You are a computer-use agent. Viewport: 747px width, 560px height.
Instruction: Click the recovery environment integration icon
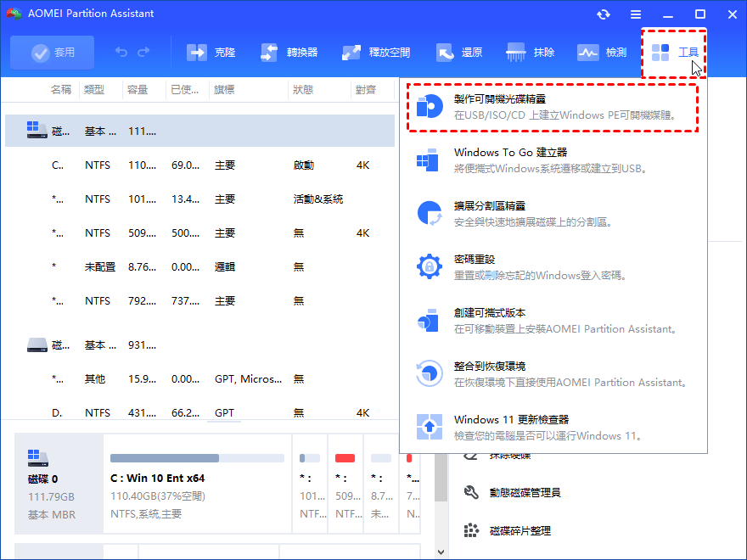pos(430,373)
